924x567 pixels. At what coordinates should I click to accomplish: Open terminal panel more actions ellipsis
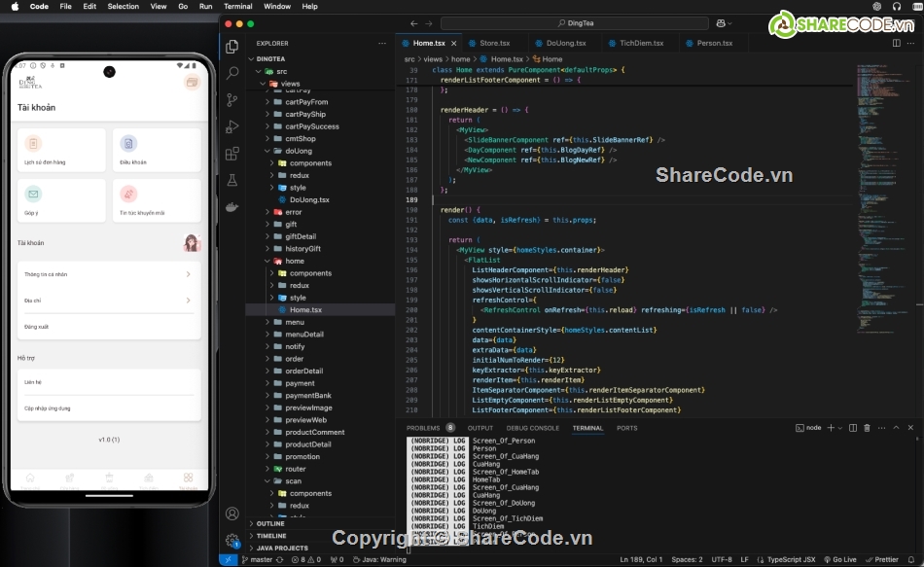(x=881, y=428)
